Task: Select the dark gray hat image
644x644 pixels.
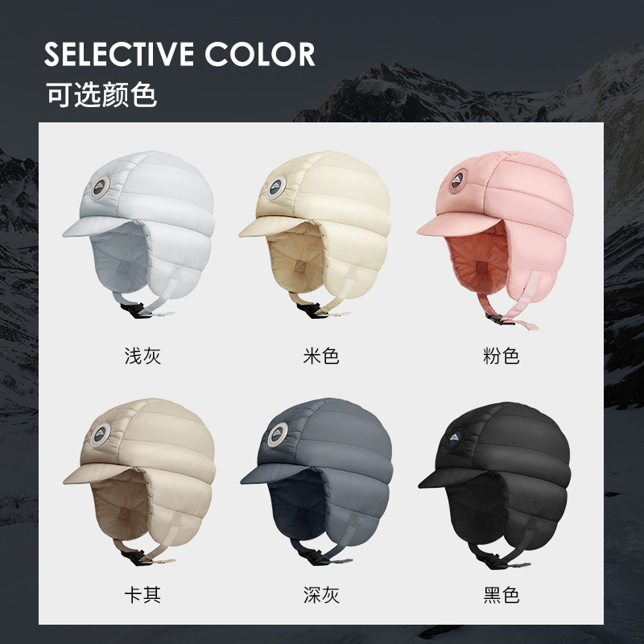Action: pos(316,481)
